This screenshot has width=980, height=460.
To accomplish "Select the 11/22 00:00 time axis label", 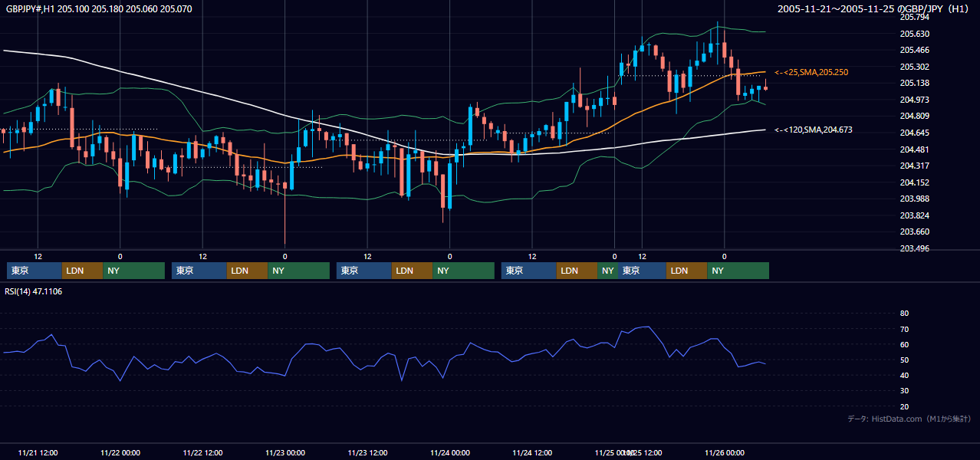I will [120, 453].
